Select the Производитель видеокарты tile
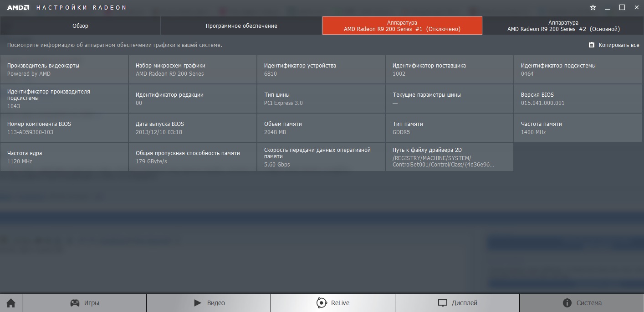 click(64, 69)
